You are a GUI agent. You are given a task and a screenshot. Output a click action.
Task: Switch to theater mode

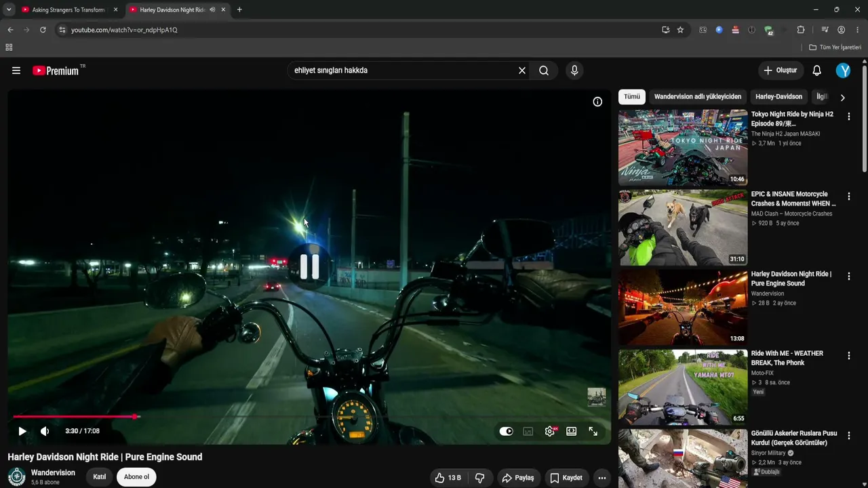coord(572,431)
